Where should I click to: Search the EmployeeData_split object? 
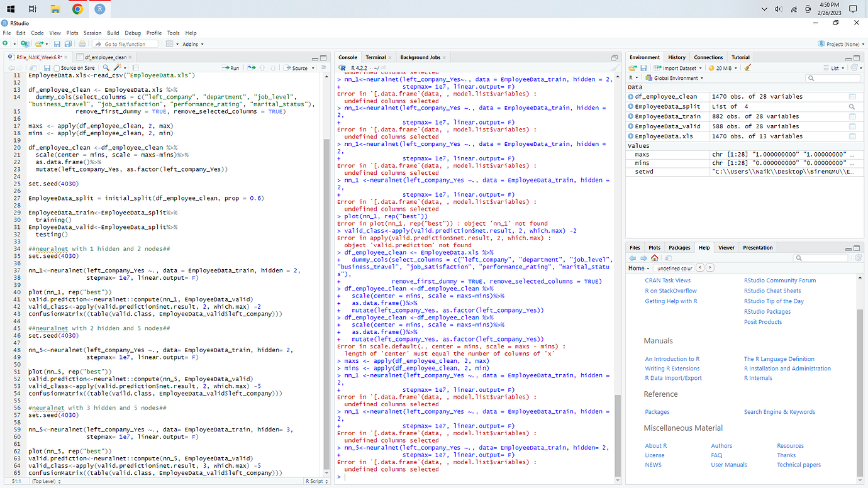pos(853,107)
